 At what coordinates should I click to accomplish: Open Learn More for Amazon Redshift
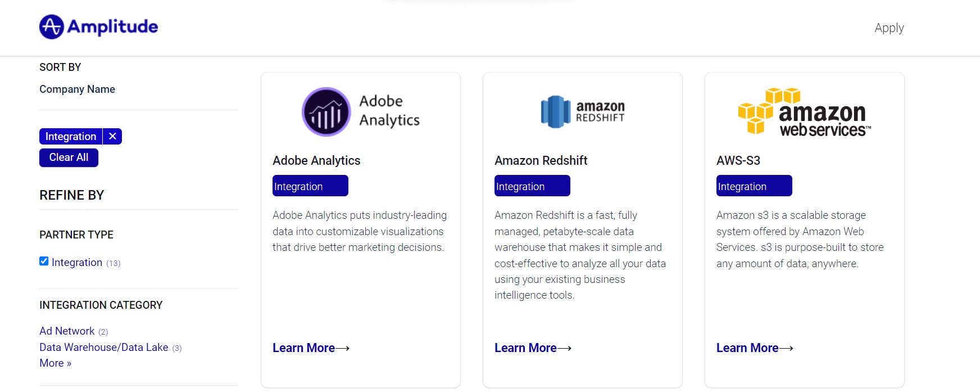[x=533, y=348]
